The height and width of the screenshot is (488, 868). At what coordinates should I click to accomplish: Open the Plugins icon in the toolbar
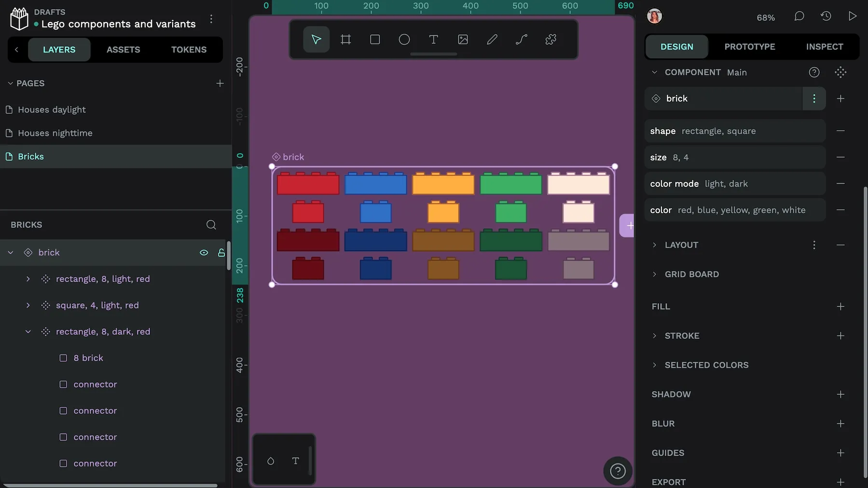pos(551,40)
